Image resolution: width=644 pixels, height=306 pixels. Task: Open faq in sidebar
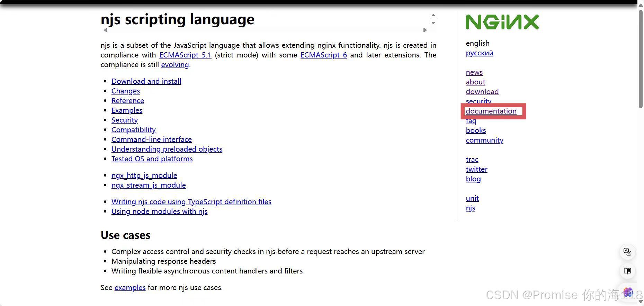[x=471, y=121]
